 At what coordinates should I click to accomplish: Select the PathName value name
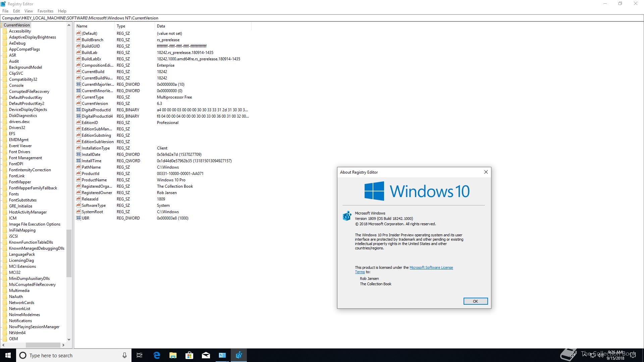coord(91,167)
